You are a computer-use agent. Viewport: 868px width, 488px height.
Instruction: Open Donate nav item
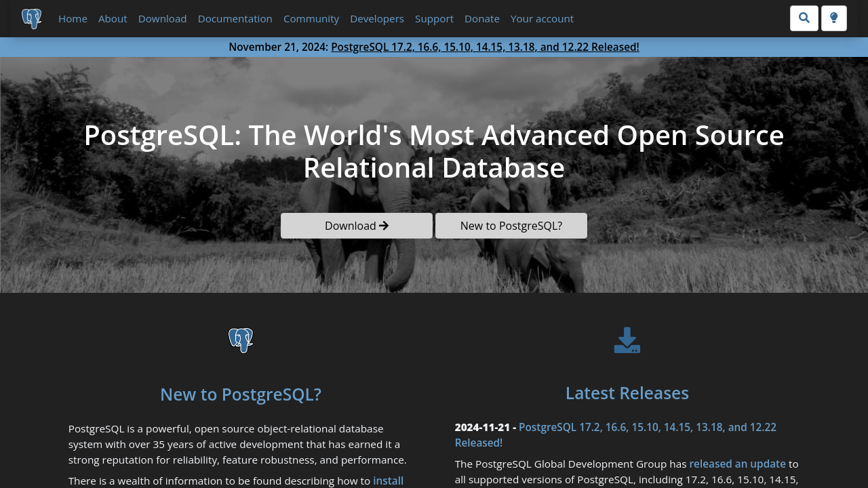tap(482, 18)
